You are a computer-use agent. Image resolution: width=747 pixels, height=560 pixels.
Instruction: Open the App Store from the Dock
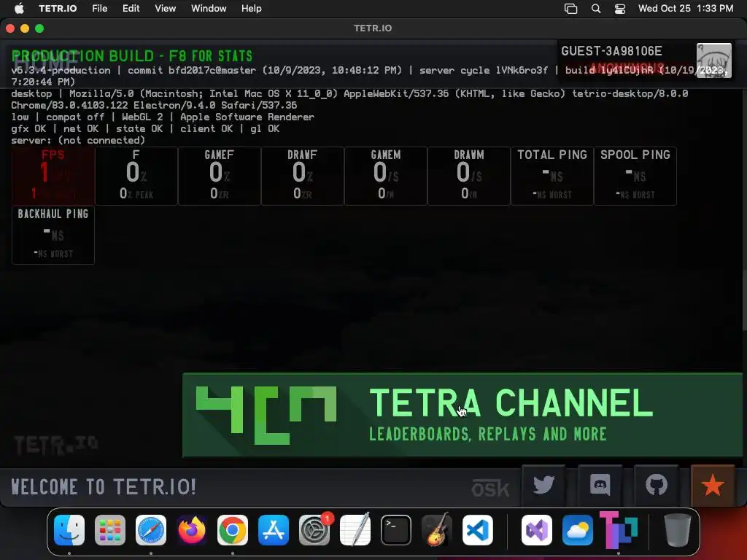pos(274,530)
